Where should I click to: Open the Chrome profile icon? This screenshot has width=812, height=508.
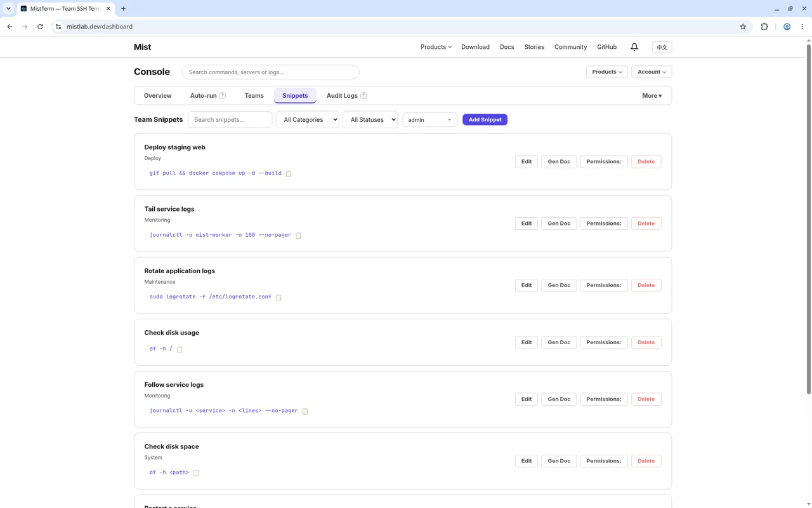787,27
